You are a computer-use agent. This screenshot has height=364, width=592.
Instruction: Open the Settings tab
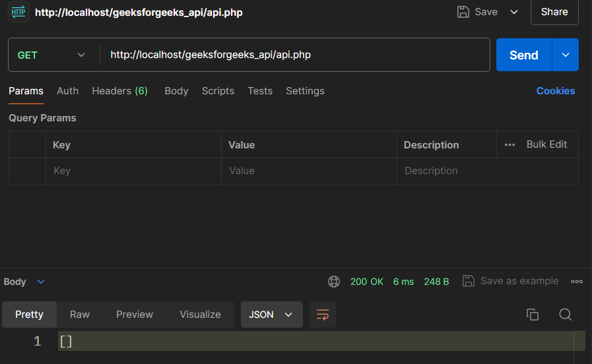click(x=305, y=91)
